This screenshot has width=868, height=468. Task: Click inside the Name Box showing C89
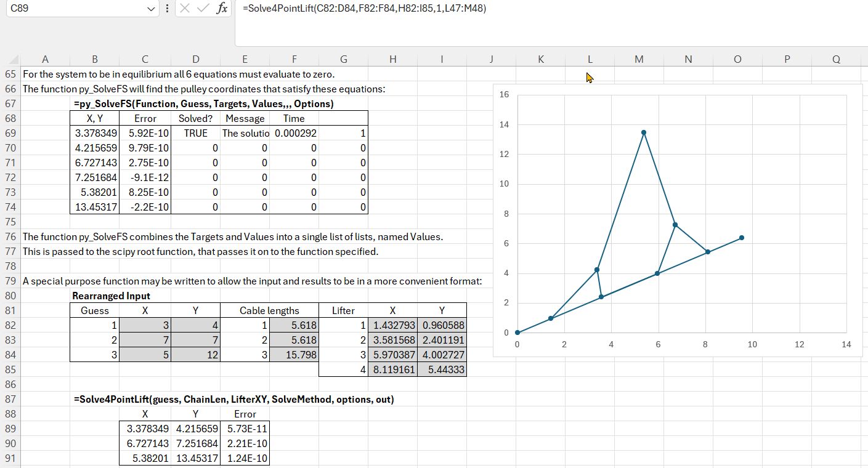coord(74,9)
